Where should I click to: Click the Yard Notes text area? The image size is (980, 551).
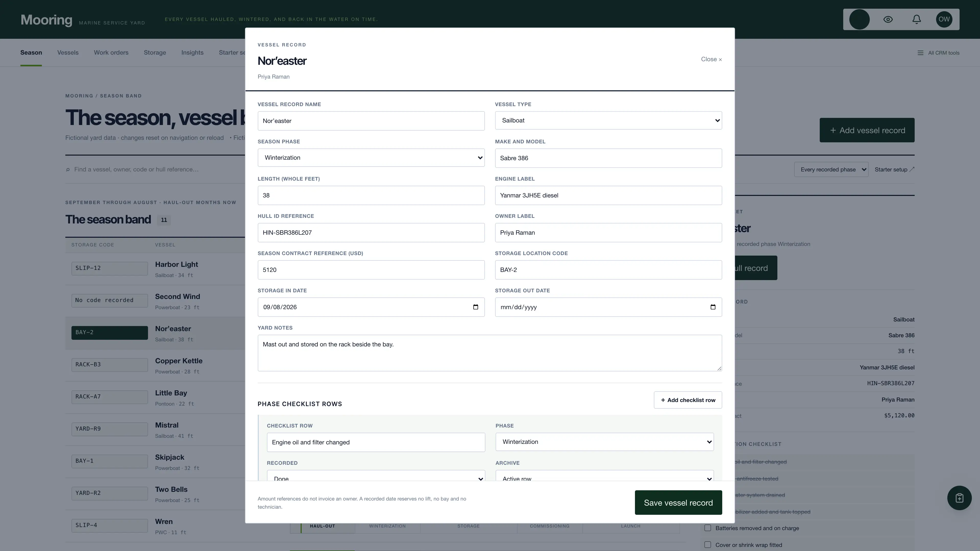pyautogui.click(x=490, y=353)
